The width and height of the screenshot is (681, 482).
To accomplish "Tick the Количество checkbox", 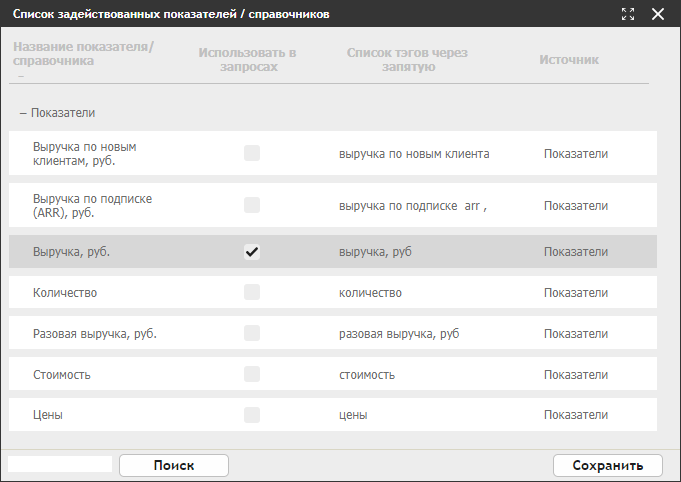I will [x=252, y=292].
